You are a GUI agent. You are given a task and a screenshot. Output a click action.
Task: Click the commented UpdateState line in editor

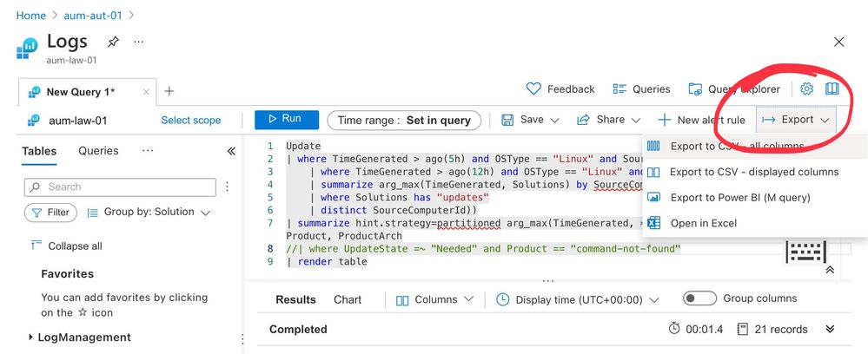(x=483, y=249)
